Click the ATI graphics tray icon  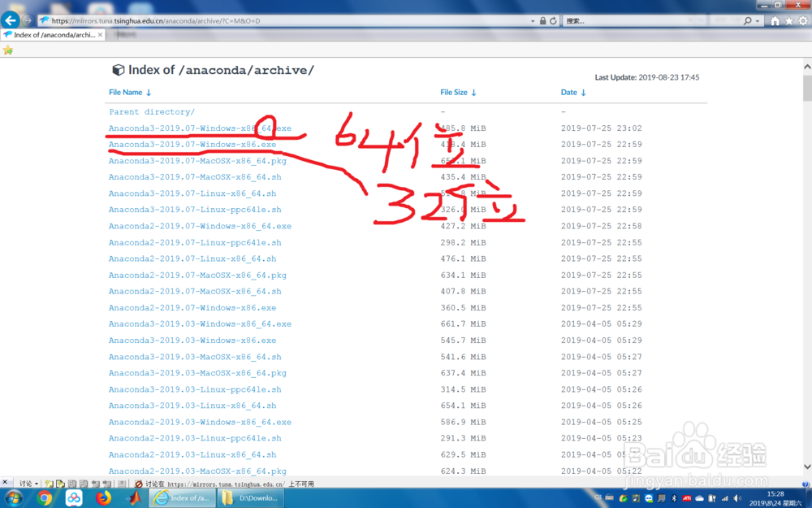pyautogui.click(x=687, y=499)
